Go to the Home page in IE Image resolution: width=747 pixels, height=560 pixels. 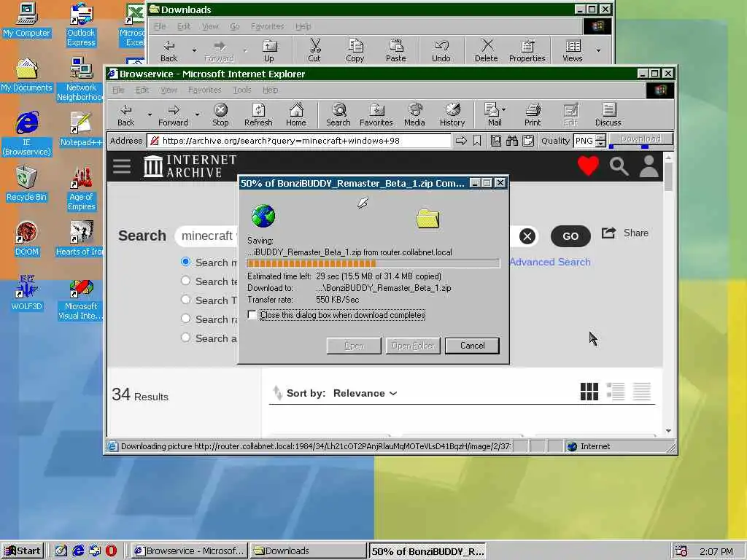click(x=296, y=114)
